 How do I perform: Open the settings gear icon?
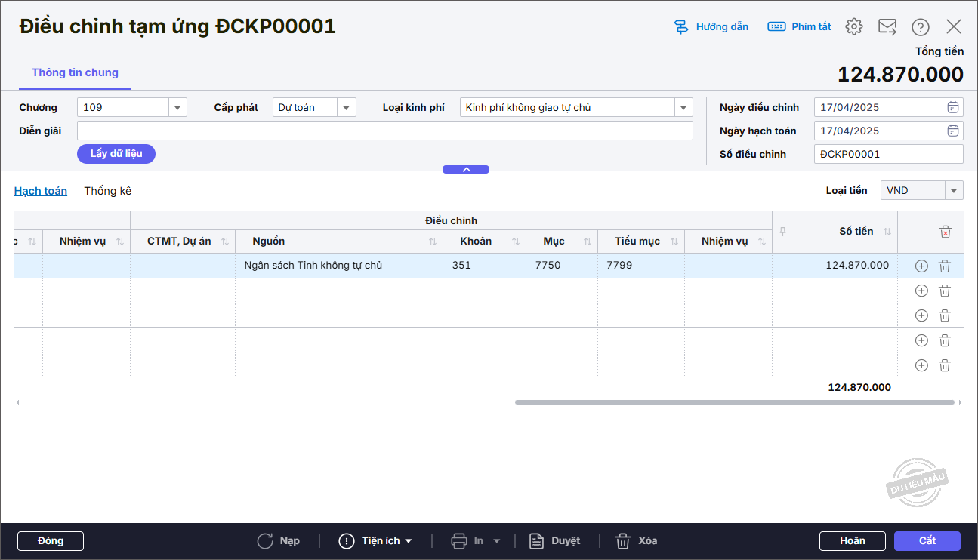click(x=854, y=26)
